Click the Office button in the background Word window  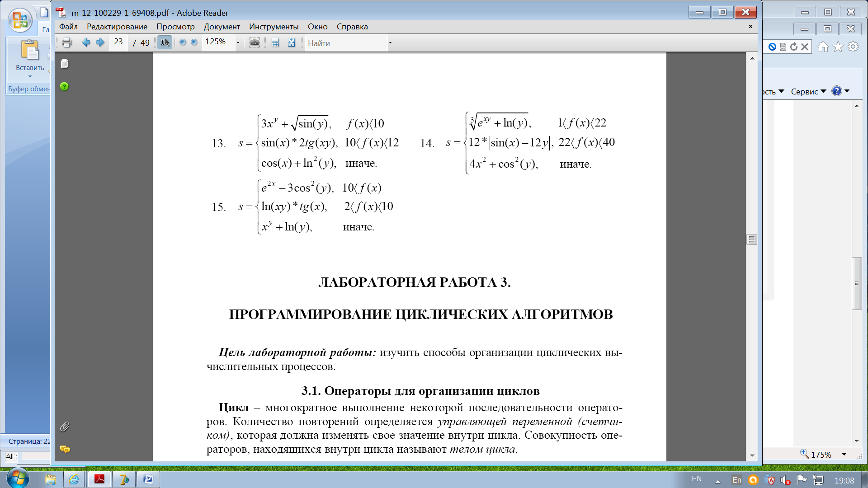(x=20, y=20)
